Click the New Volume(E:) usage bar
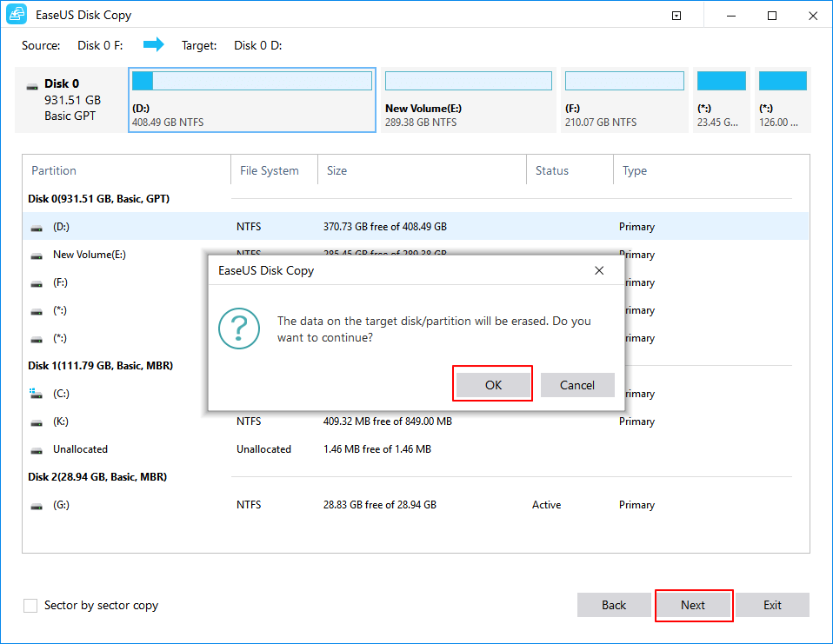 coord(468,81)
